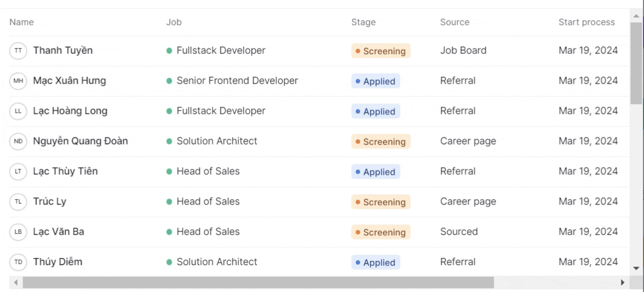This screenshot has height=292, width=644.
Task: Sort by the Name column header
Action: pos(21,23)
